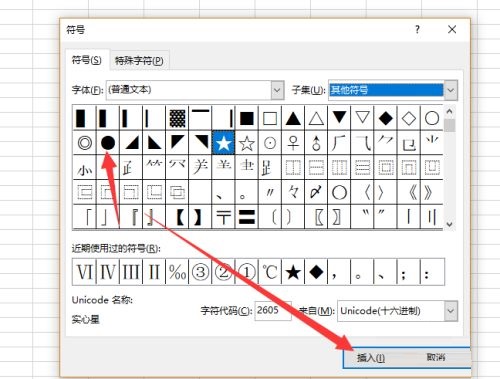
Task: Switch to the 特殊字符(P) tab
Action: tap(139, 61)
